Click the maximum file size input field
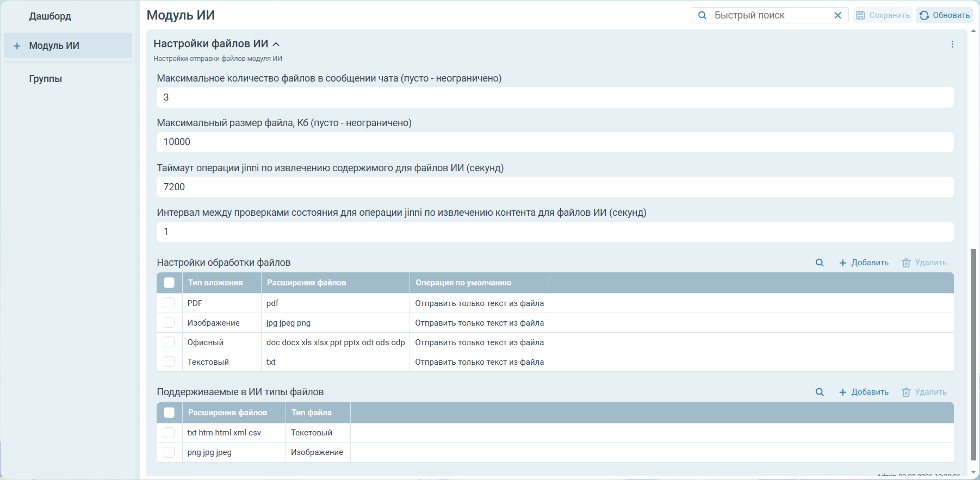Screen dimensions: 980x480 (555, 142)
